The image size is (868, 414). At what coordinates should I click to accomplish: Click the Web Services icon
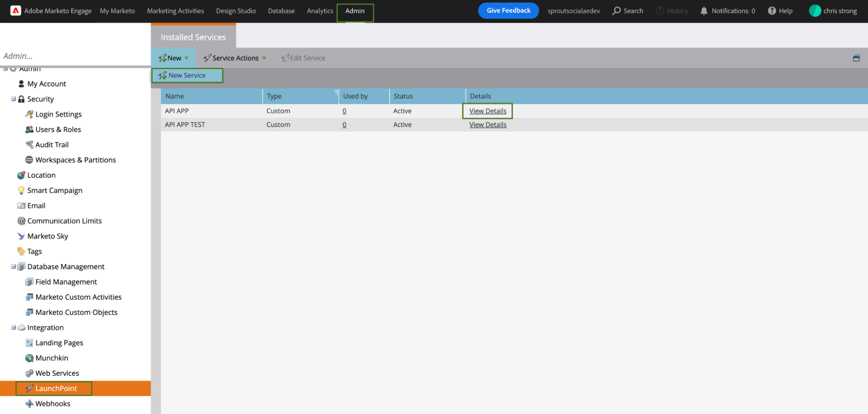(29, 373)
